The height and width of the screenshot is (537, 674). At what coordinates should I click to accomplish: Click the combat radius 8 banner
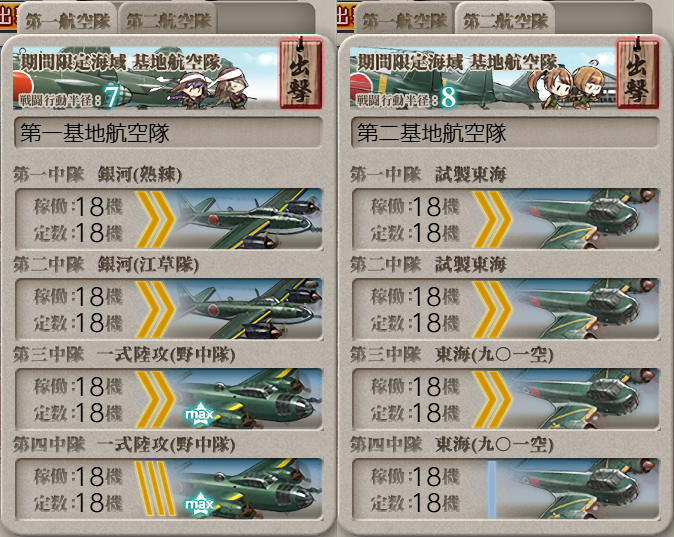click(482, 78)
